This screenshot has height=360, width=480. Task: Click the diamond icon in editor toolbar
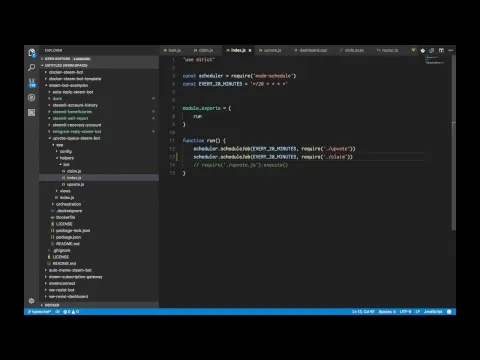pyautogui.click(x=423, y=50)
